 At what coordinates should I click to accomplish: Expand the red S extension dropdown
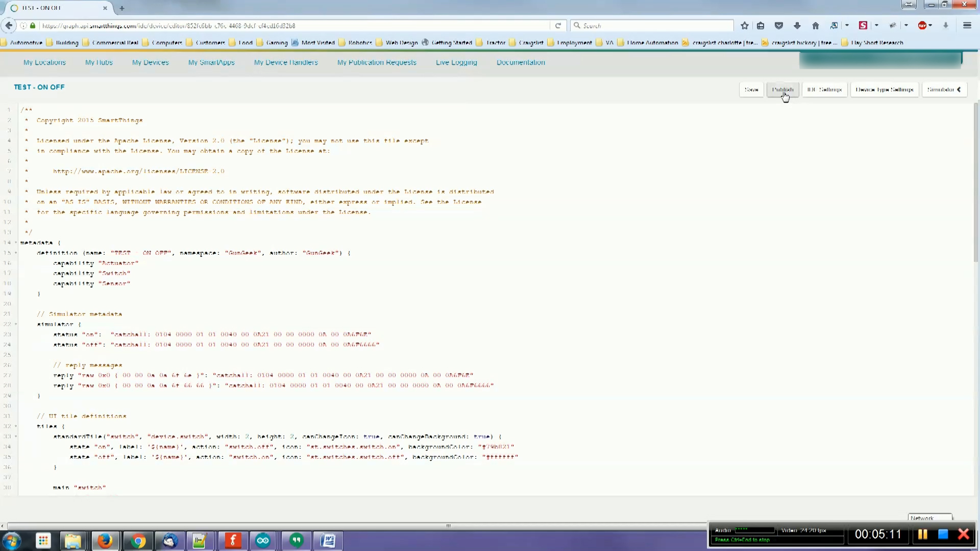pos(876,26)
